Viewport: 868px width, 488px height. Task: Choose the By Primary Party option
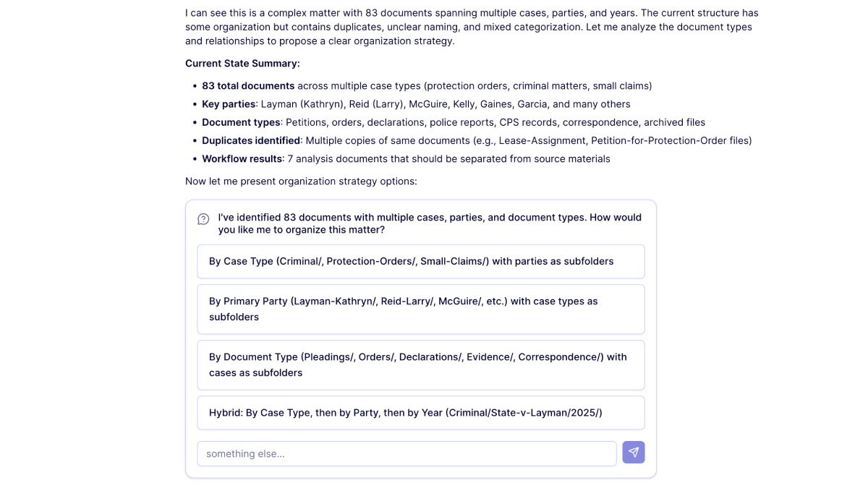pos(420,309)
